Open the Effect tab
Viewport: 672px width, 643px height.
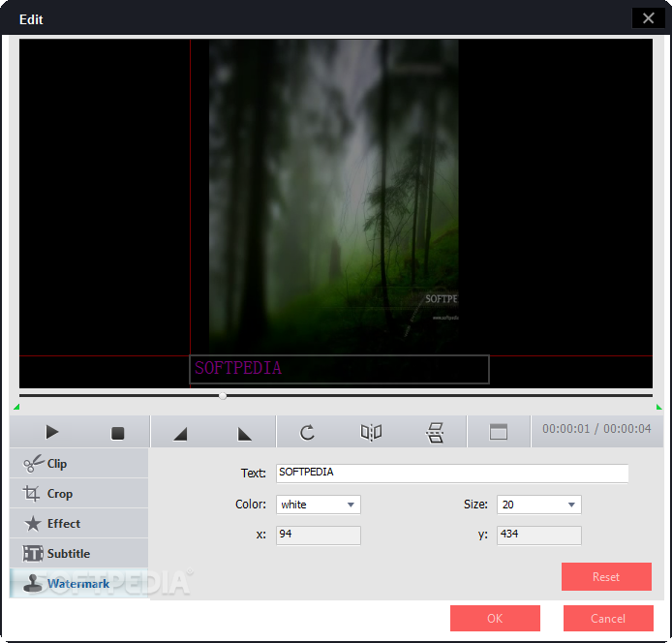pyautogui.click(x=78, y=523)
